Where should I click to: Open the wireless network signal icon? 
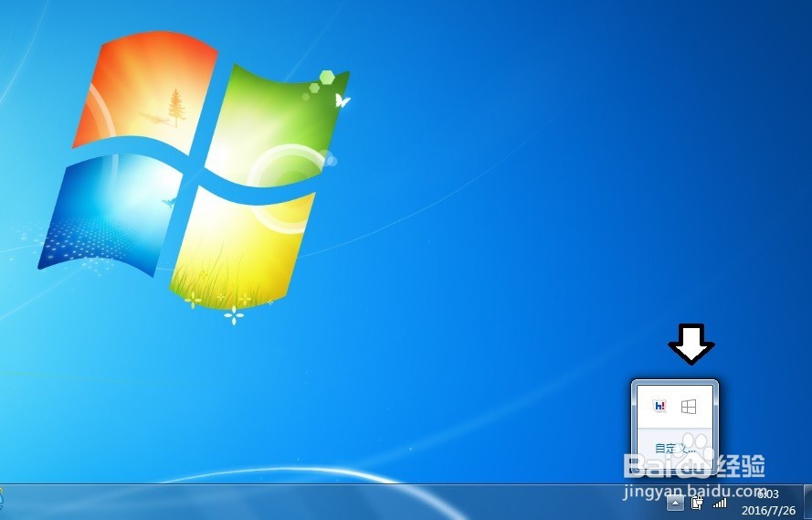point(720,503)
